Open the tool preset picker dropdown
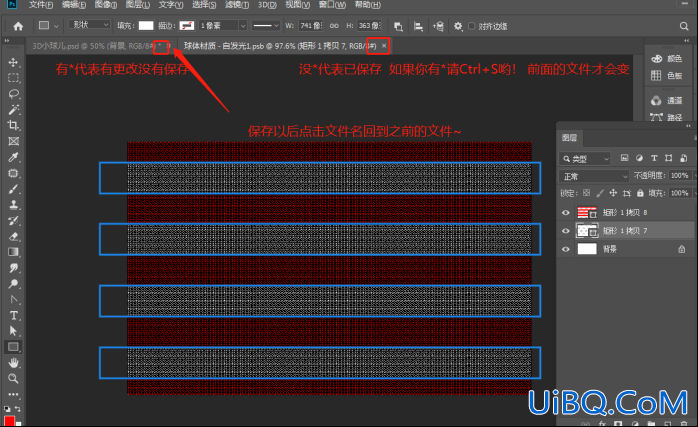Image resolution: width=698 pixels, height=427 pixels. click(48, 26)
